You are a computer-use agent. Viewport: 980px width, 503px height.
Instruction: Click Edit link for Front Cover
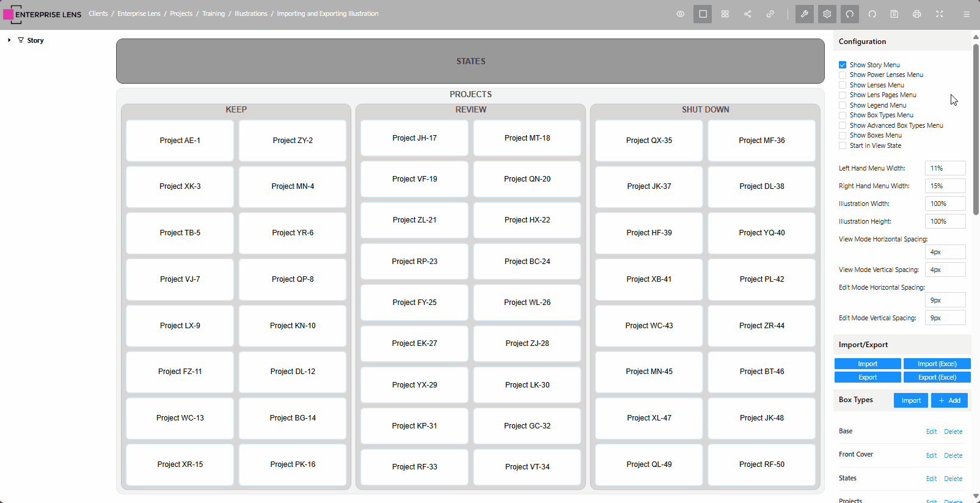pos(931,455)
